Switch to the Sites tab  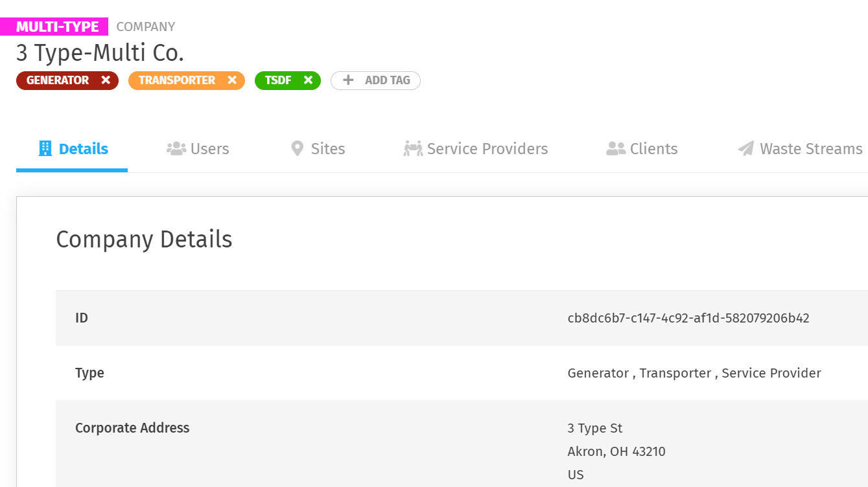[x=318, y=149]
